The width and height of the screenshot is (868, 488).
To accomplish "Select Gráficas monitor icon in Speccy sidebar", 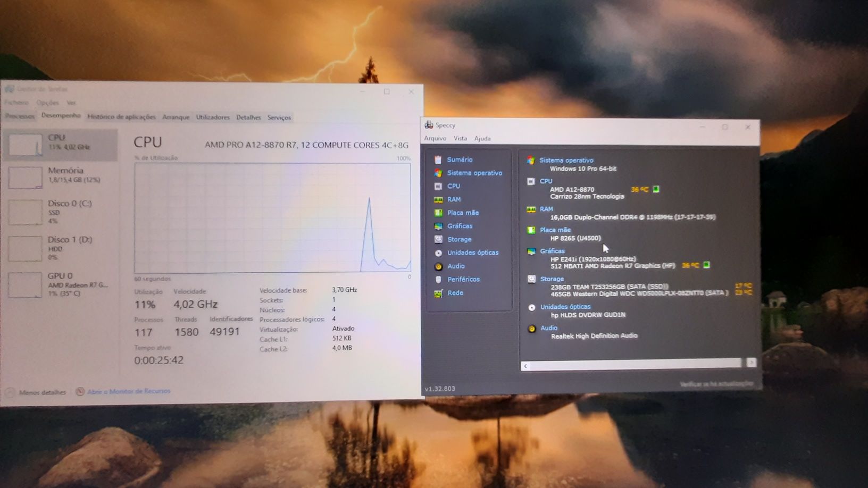I will (438, 226).
